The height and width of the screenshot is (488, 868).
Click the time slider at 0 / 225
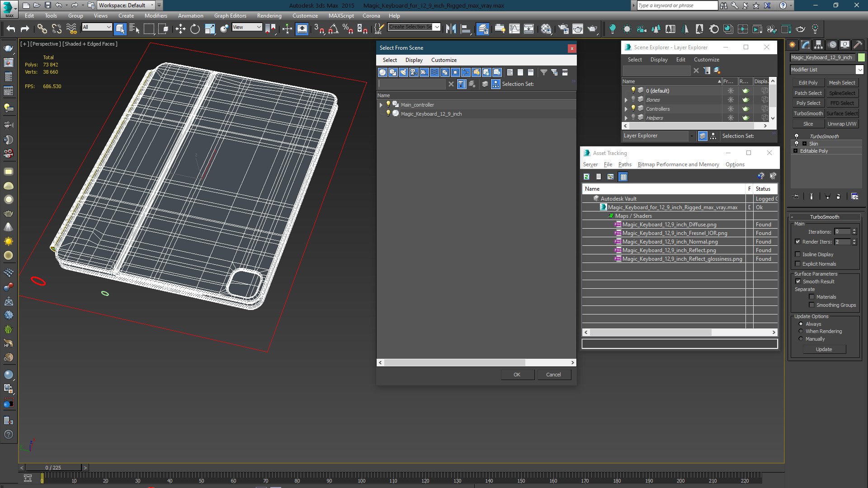tap(53, 468)
